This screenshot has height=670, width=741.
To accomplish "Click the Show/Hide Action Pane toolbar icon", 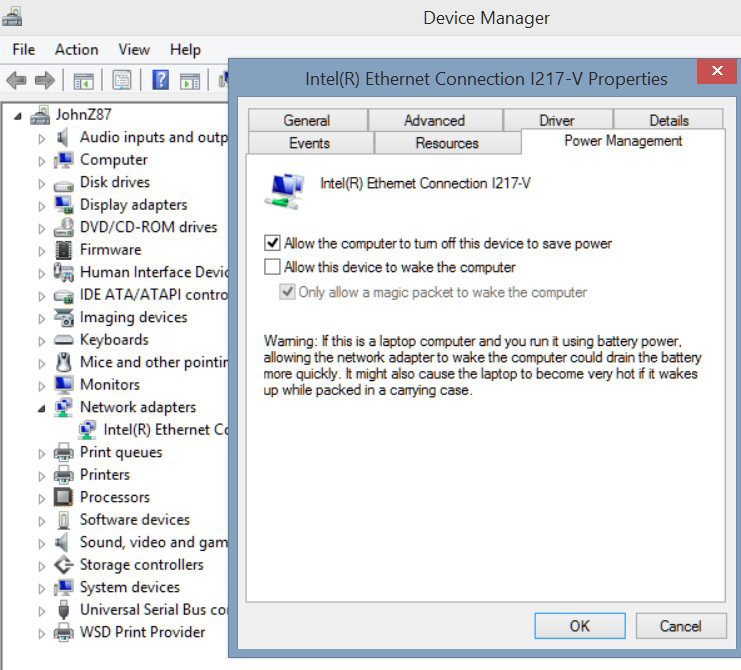I will [x=190, y=81].
